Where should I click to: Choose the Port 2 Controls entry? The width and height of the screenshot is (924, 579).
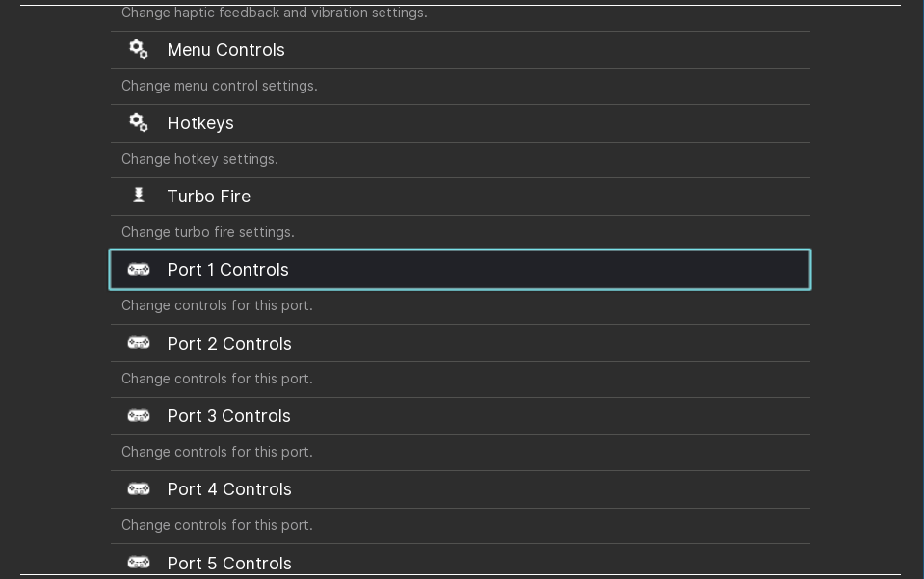coord(461,343)
